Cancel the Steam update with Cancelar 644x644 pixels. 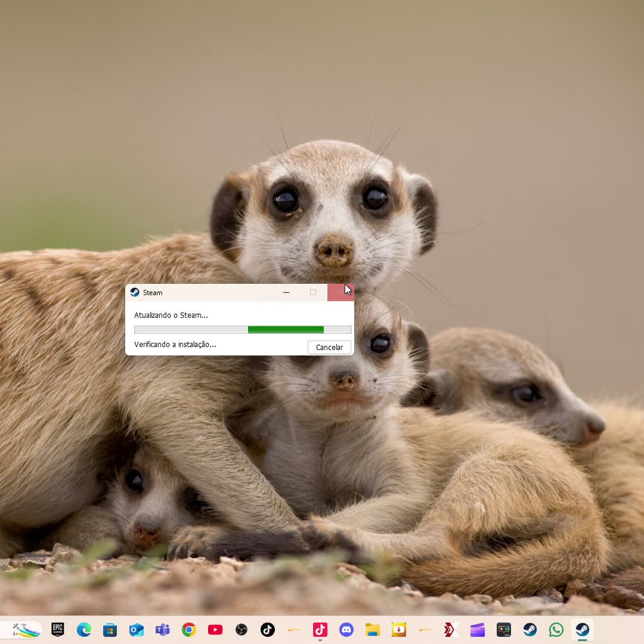point(329,347)
